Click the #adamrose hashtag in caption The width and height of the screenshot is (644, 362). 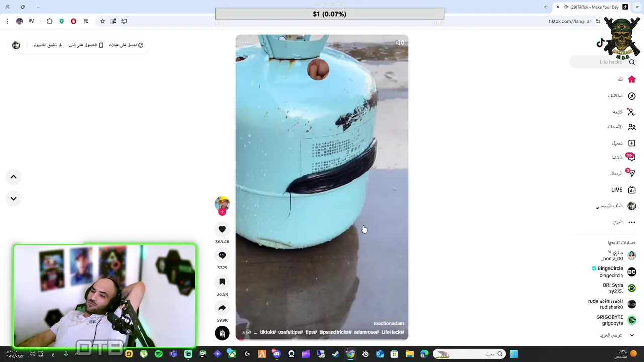[366, 332]
